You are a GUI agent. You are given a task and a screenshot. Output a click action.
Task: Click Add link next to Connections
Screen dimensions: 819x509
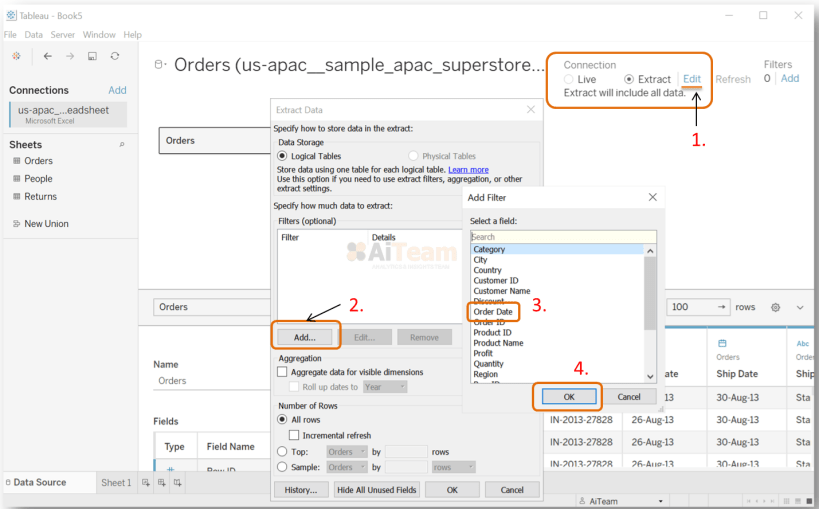coord(118,90)
